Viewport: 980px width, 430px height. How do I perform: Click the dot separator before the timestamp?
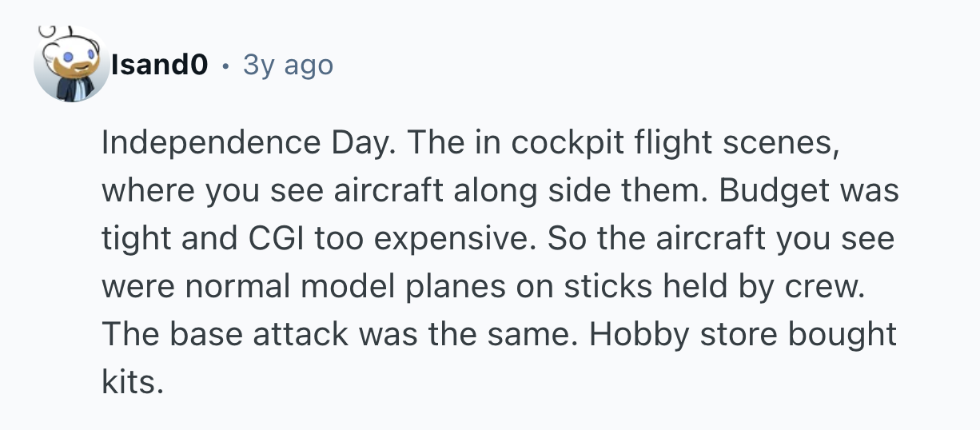(x=226, y=66)
